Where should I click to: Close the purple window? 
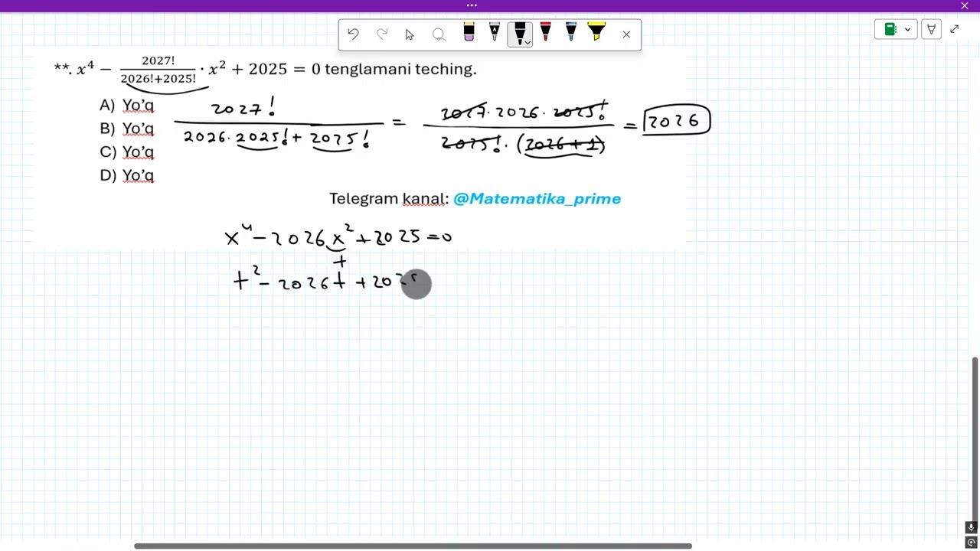click(x=965, y=5)
